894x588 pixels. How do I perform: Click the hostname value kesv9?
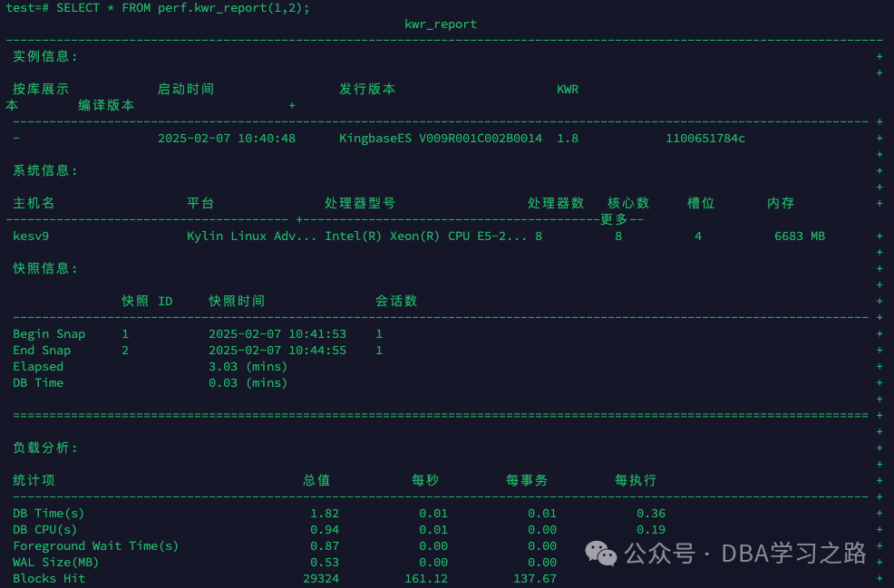click(31, 236)
